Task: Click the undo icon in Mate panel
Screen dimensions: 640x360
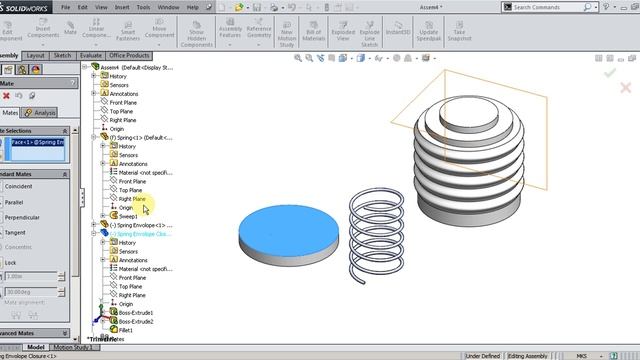Action: (19, 96)
